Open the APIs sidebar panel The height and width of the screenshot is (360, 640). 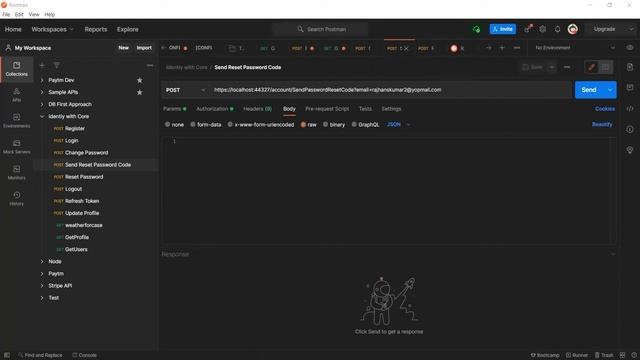point(16,95)
